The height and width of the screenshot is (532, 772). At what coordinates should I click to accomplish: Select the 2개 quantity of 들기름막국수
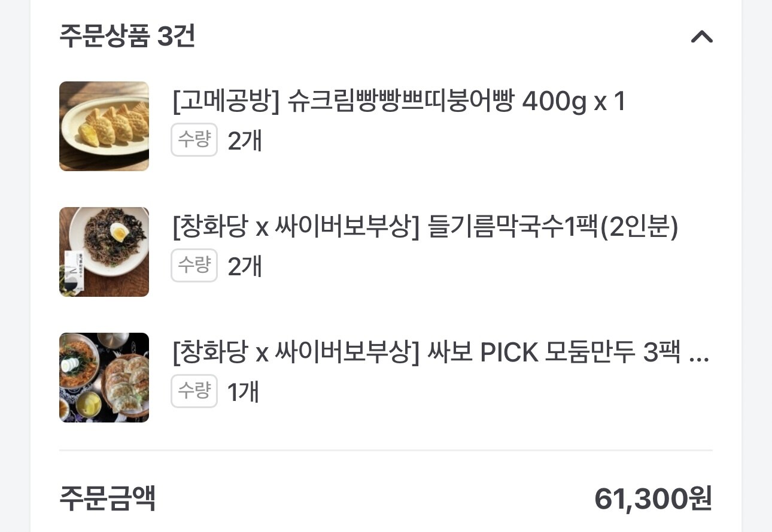(245, 267)
